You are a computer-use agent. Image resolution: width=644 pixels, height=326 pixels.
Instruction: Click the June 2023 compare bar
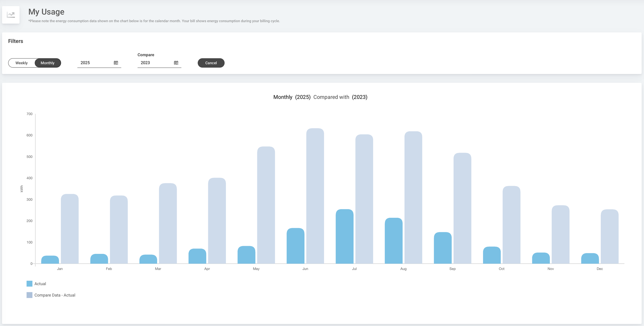[x=315, y=196]
